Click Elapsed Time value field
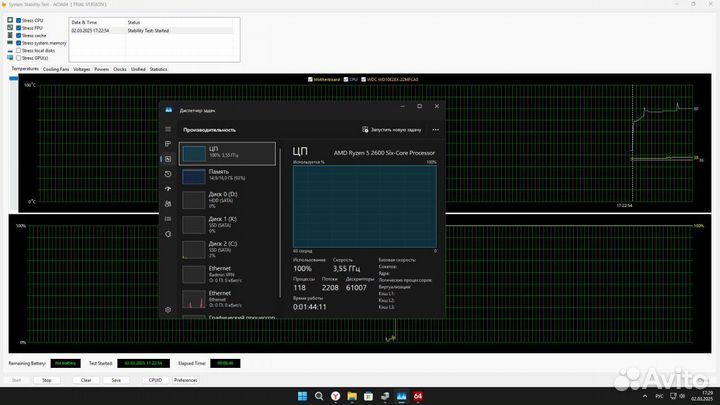This screenshot has height=405, width=720. tap(225, 363)
